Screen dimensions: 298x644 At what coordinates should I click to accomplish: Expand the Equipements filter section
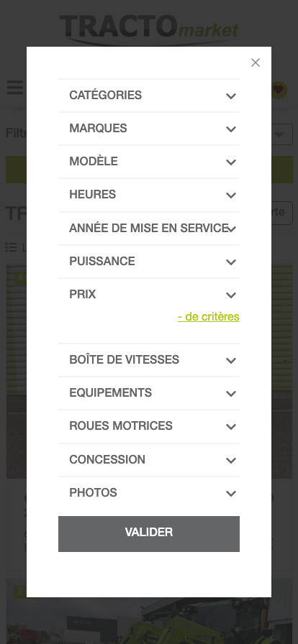point(148,393)
